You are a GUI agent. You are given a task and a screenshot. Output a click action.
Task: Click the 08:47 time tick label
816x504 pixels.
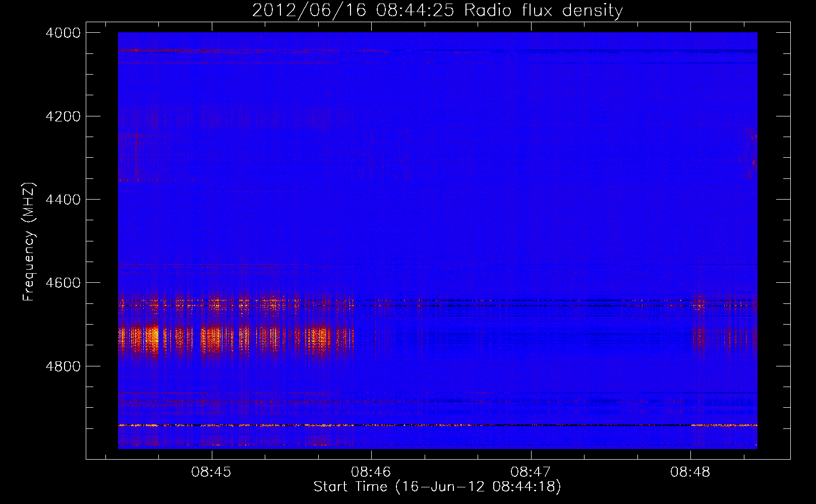531,472
